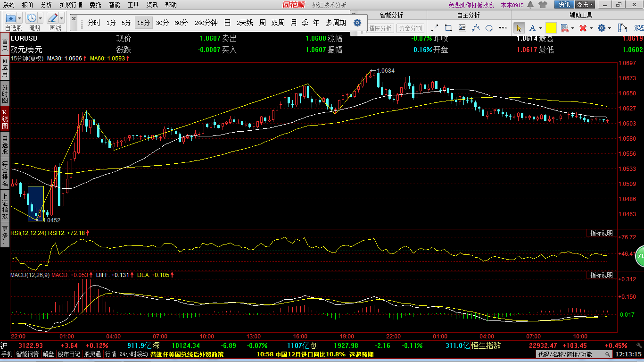The image size is (644, 362).
Task: Pick the yellow line color swatch
Action: 551,28
